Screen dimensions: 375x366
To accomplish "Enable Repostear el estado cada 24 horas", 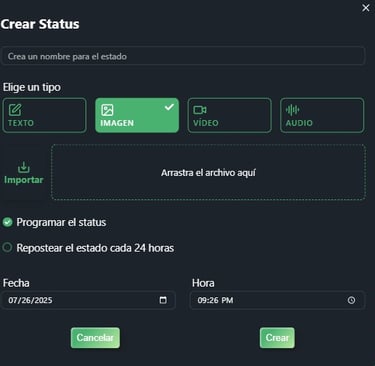I will 7,248.
